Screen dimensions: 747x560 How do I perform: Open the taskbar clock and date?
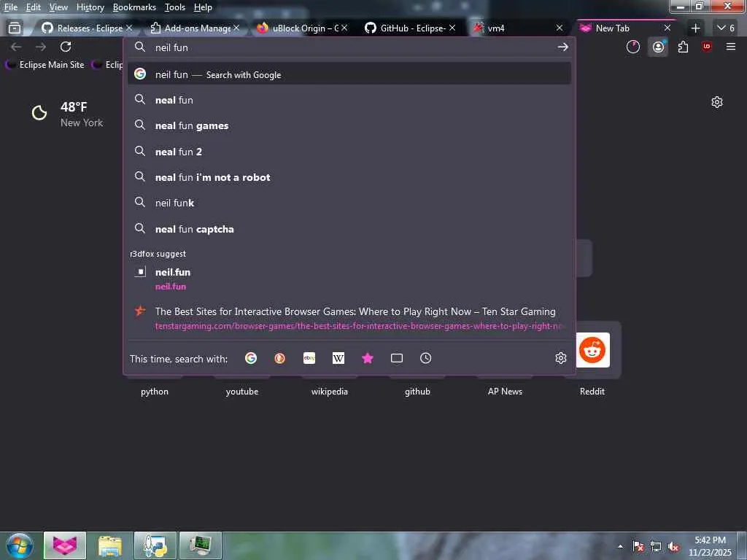(x=710, y=546)
